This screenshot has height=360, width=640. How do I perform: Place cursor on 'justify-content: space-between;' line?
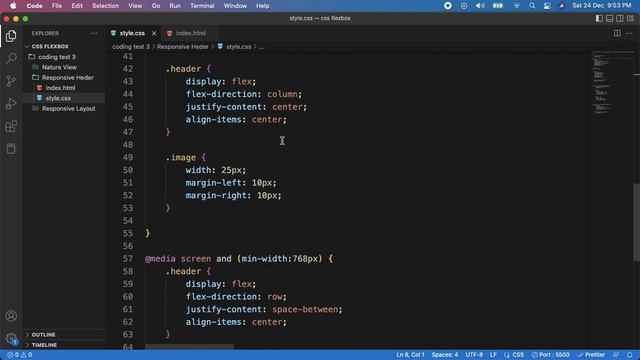pos(264,309)
